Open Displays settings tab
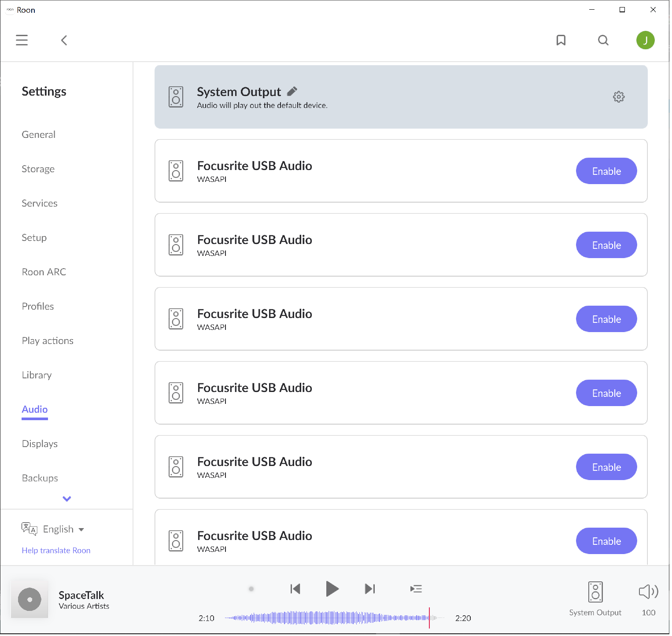Screen dimensions: 672x636 40,444
